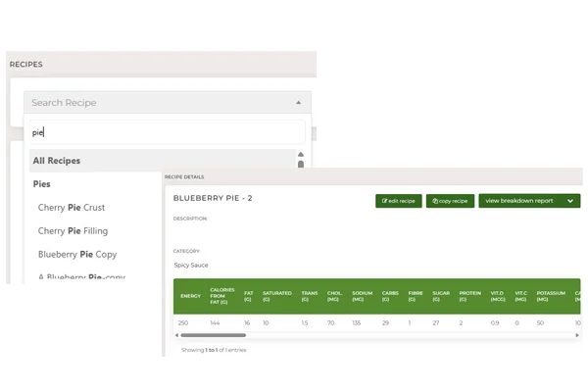This screenshot has height=392, width=588.
Task: Click the CALORIES FROM FAT column header
Action: (x=222, y=296)
